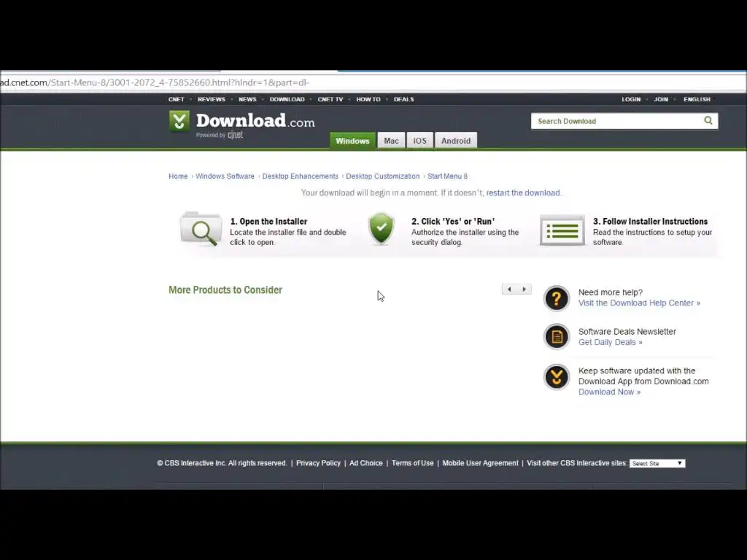
Task: Open the Start Menu 8 breadcrumb
Action: 447,176
